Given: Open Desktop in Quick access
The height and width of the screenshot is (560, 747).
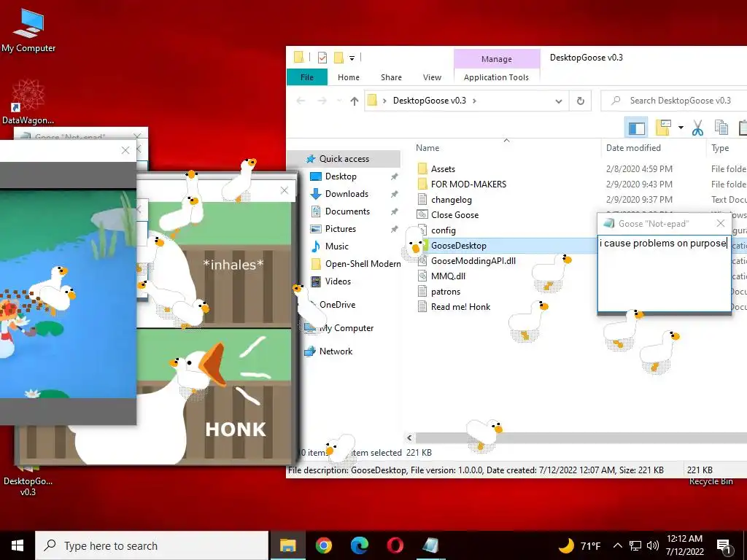Looking at the screenshot, I should pos(340,176).
